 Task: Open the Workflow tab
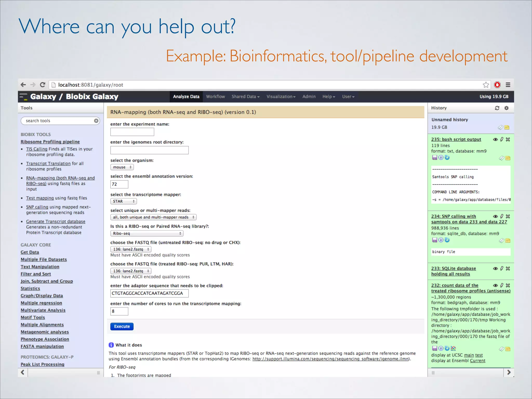click(x=216, y=97)
